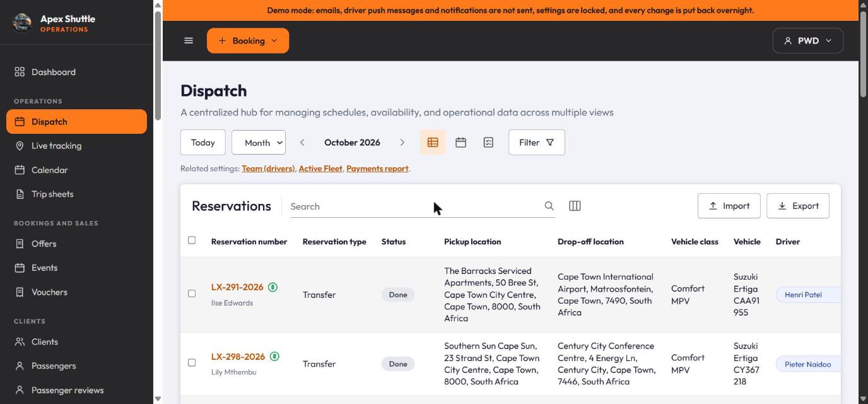Image resolution: width=868 pixels, height=404 pixels.
Task: Click the Dashboard grid icon
Action: pyautogui.click(x=20, y=72)
